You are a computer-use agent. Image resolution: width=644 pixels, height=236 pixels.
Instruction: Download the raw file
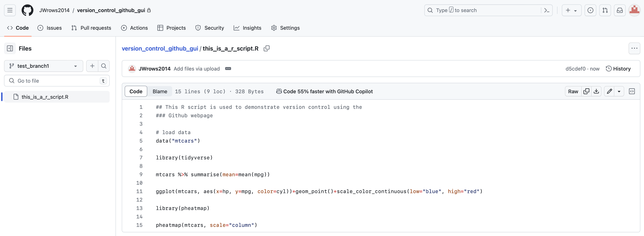597,91
